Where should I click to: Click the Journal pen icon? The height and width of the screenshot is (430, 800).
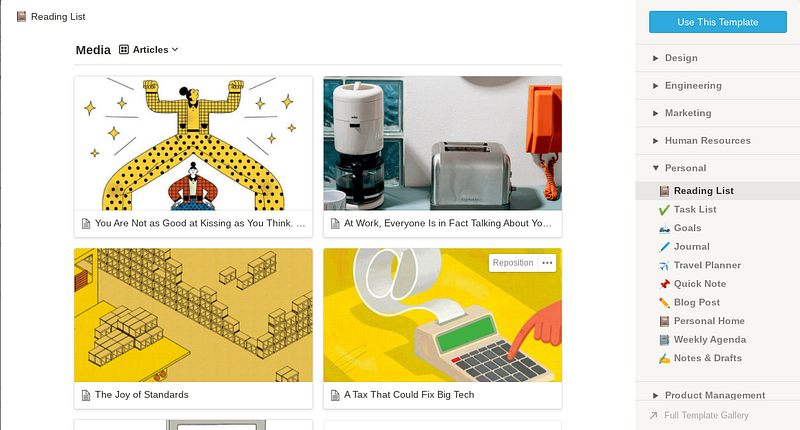pyautogui.click(x=664, y=247)
